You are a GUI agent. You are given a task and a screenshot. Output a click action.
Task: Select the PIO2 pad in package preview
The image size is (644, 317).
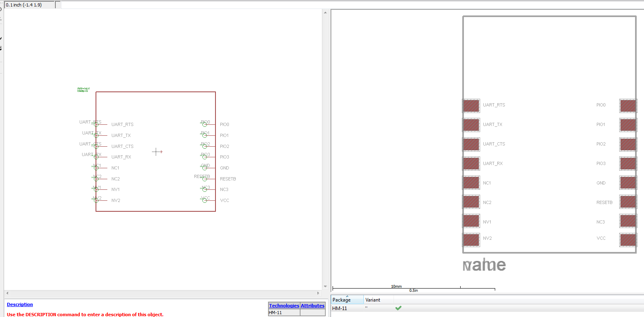click(628, 144)
